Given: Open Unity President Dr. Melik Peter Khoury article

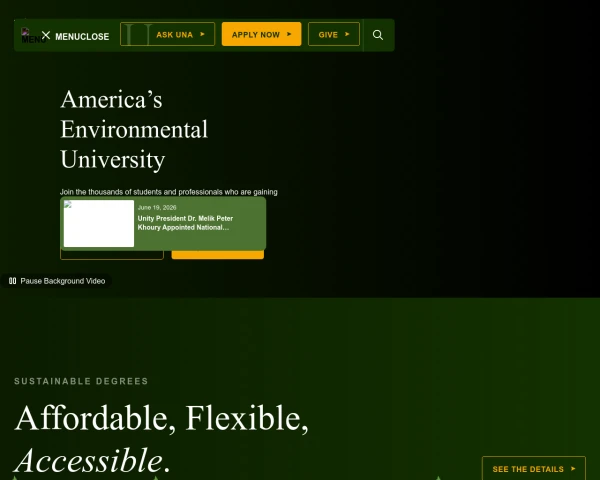Looking at the screenshot, I should click(x=185, y=223).
